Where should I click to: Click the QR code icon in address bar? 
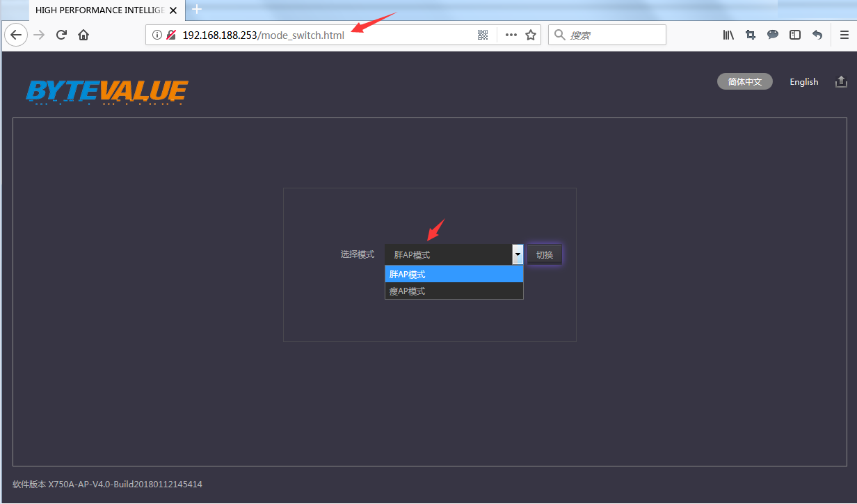(483, 35)
